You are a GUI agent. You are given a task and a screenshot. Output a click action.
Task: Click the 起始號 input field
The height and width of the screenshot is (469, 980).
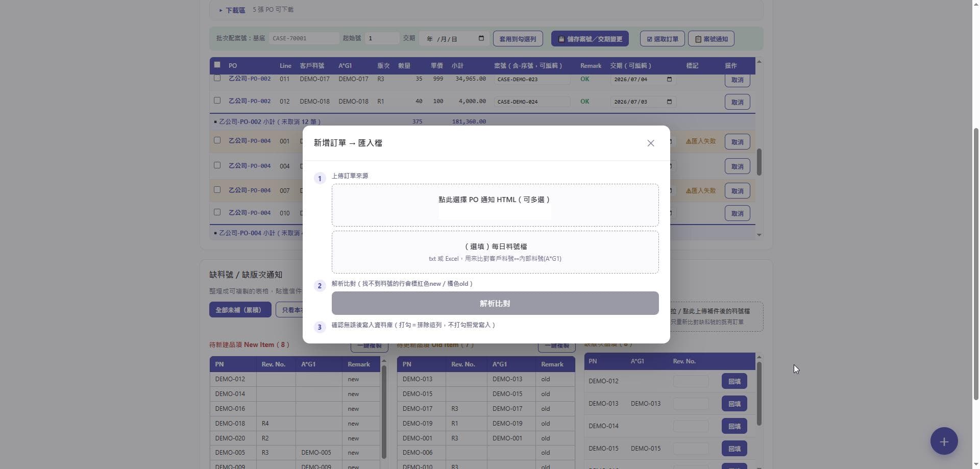(382, 38)
